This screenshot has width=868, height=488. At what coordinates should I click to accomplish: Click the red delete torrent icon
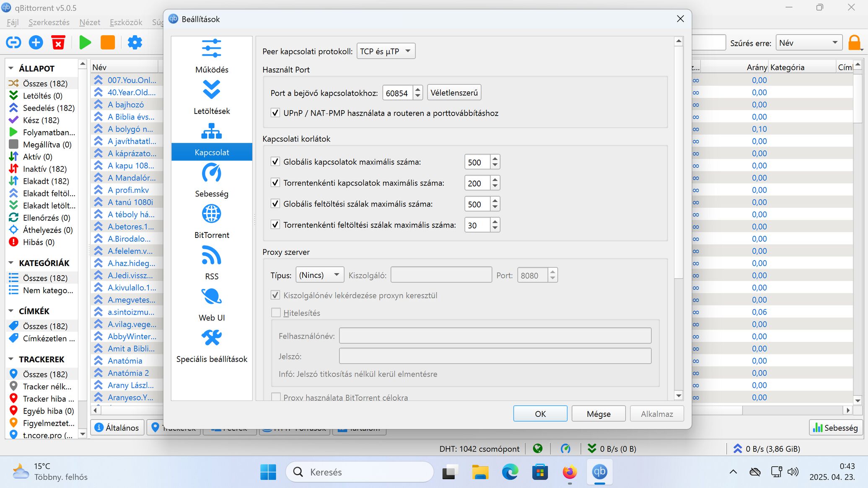pos(58,42)
